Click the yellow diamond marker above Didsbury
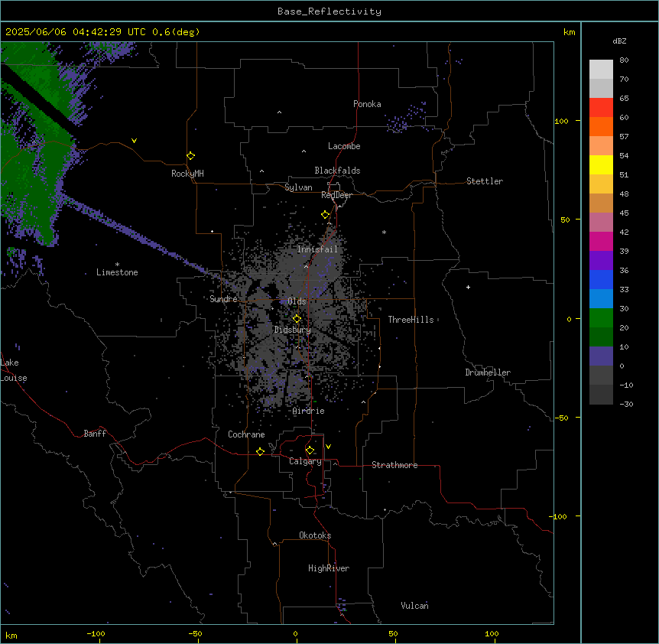Viewport: 659px width, 644px height. 297,319
